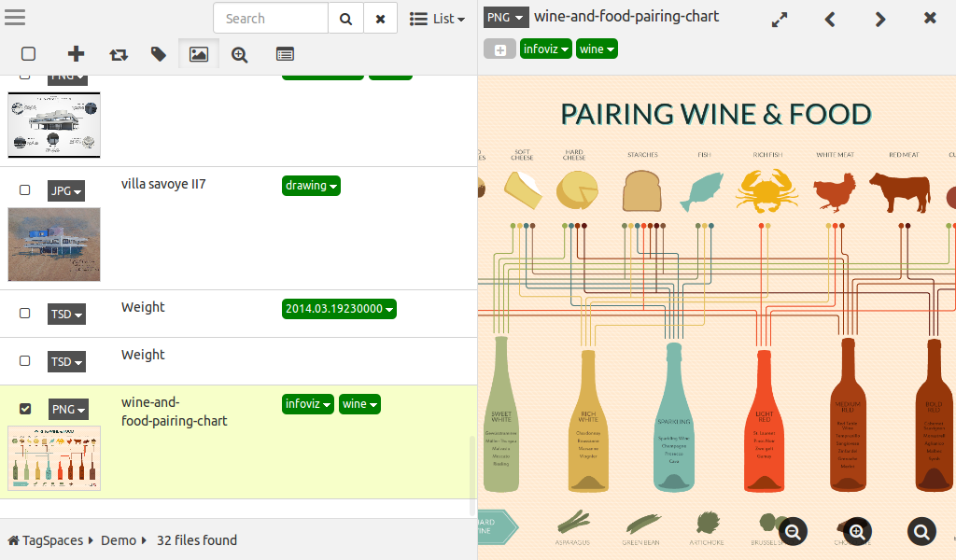This screenshot has width=956, height=560.
Task: Toggle thumbnail display with the image icon
Action: pyautogui.click(x=199, y=54)
